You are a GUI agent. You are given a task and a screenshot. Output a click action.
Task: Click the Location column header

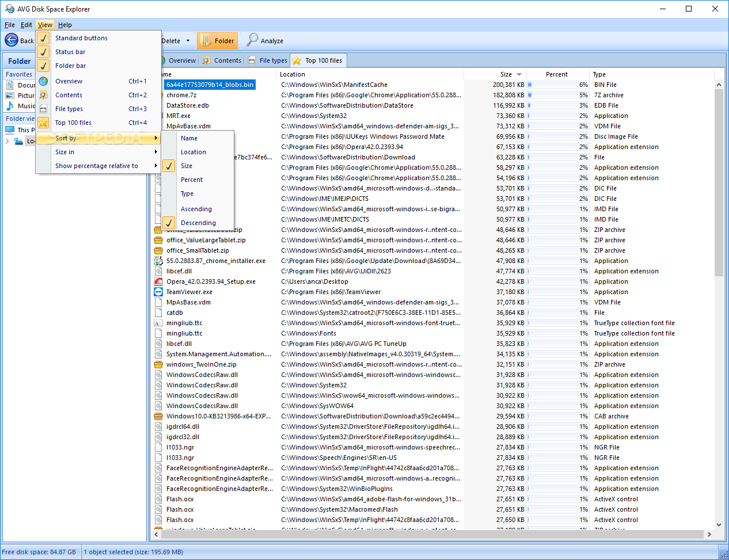pos(371,74)
